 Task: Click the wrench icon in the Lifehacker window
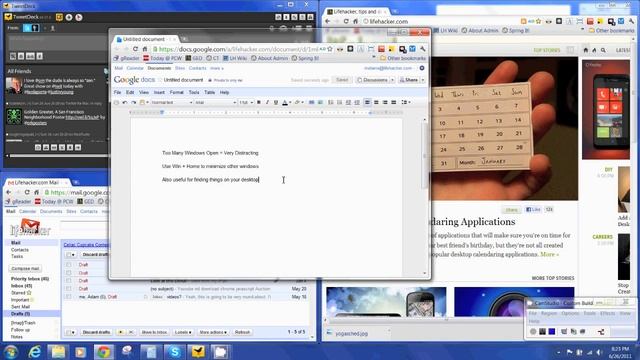631,21
